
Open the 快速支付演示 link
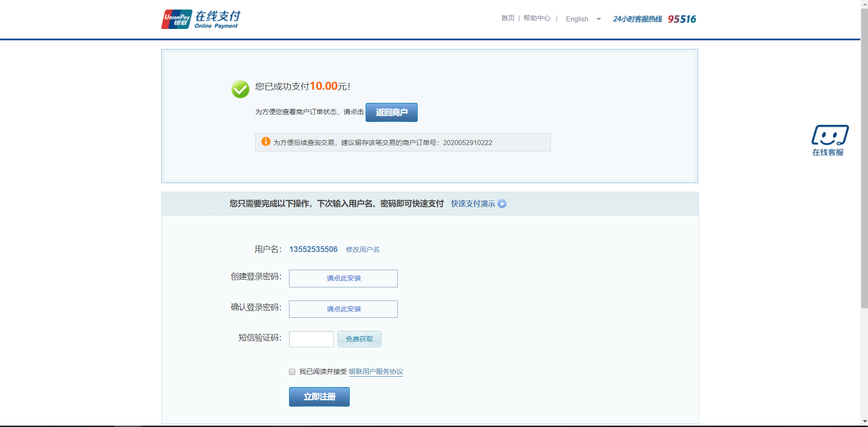coord(473,204)
